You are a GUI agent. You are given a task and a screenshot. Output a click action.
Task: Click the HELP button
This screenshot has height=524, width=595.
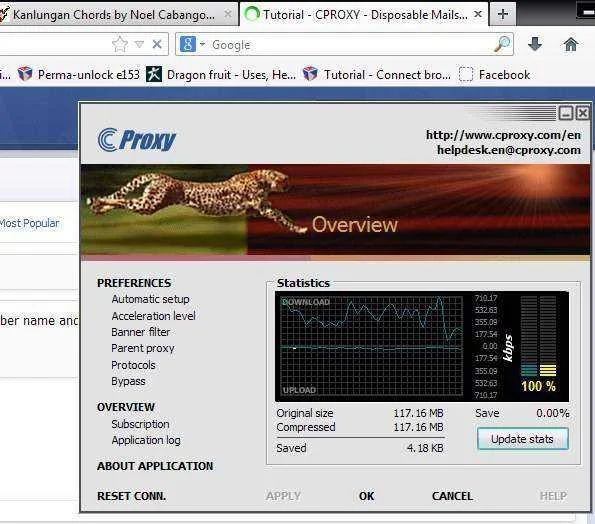pos(553,496)
